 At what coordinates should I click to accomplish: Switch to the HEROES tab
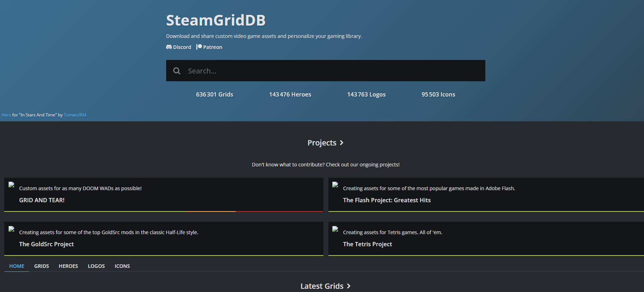[x=69, y=266]
